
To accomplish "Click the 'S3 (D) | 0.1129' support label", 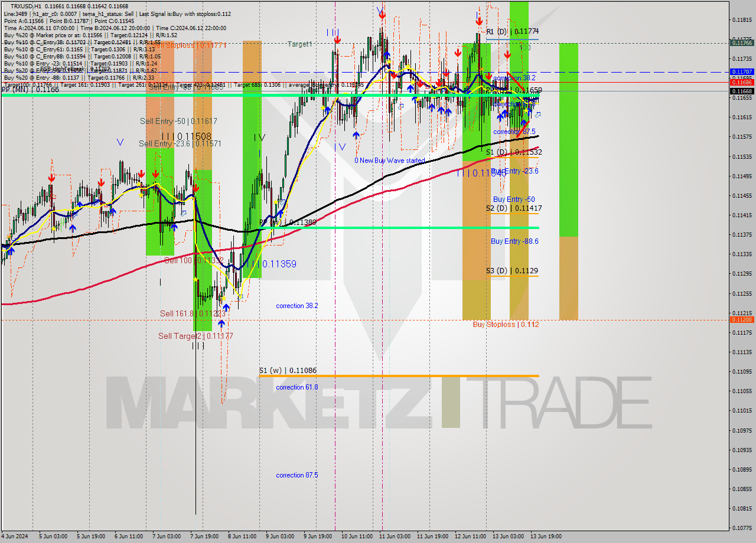I will 512,271.
